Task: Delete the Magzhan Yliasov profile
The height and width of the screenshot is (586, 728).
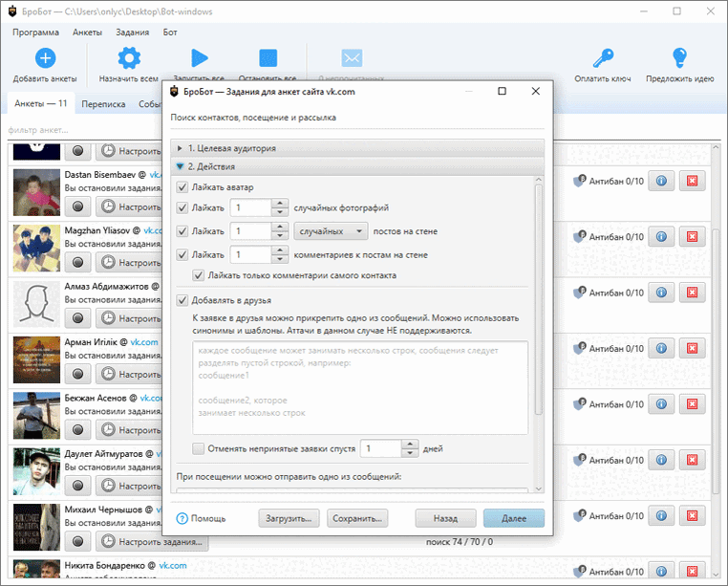Action: coord(692,236)
